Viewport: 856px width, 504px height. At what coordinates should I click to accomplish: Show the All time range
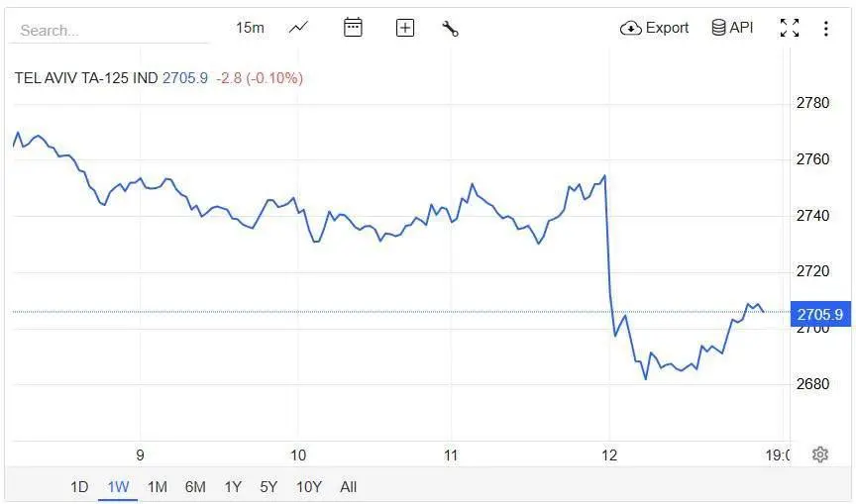(349, 486)
